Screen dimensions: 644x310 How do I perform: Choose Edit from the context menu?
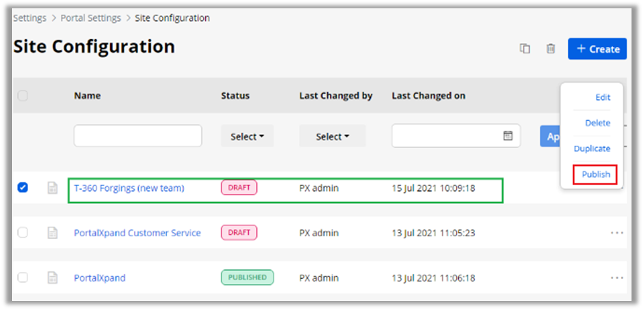tap(602, 98)
